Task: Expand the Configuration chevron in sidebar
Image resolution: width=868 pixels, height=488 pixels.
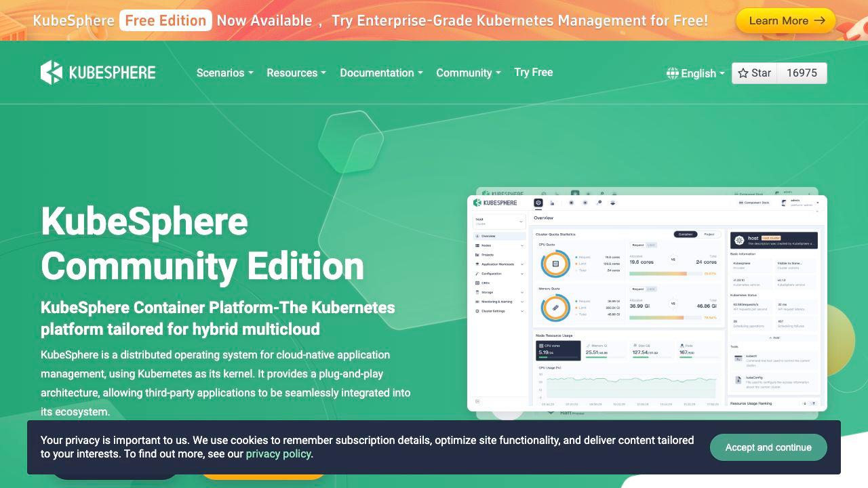Action: [x=522, y=274]
